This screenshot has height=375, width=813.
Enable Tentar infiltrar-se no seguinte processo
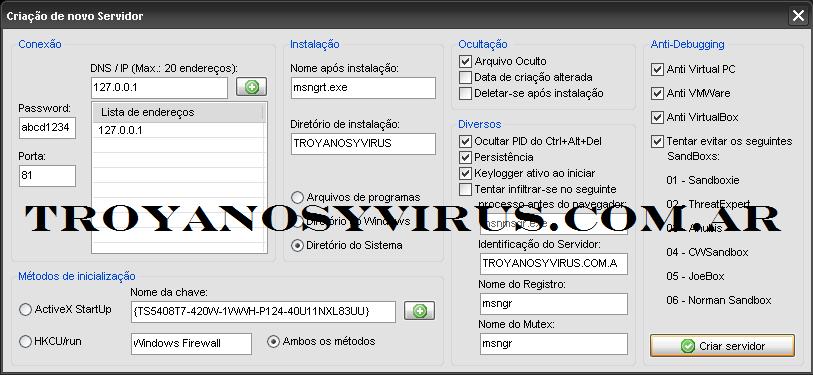465,189
